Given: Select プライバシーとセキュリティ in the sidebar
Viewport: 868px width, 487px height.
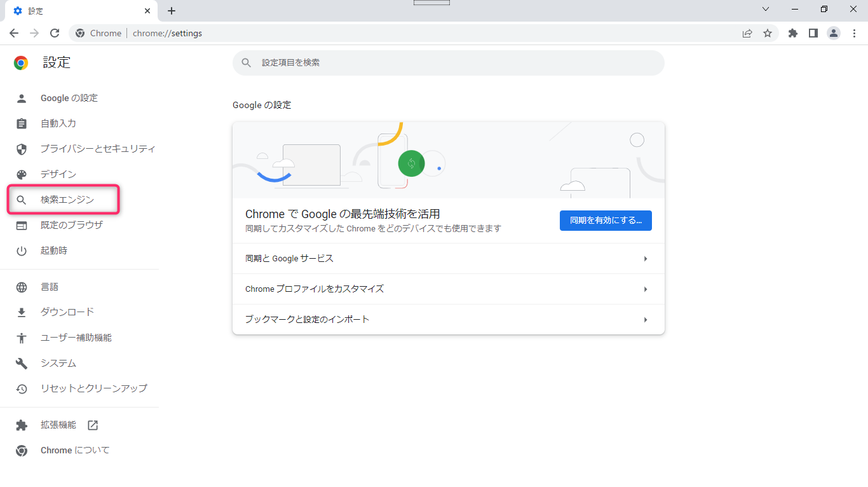Looking at the screenshot, I should 97,149.
